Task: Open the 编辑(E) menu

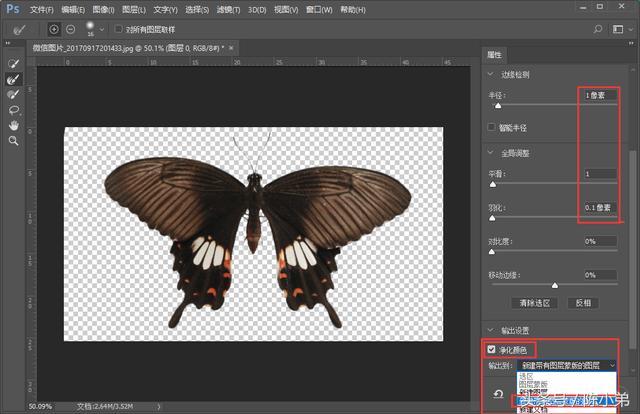Action: pyautogui.click(x=73, y=9)
